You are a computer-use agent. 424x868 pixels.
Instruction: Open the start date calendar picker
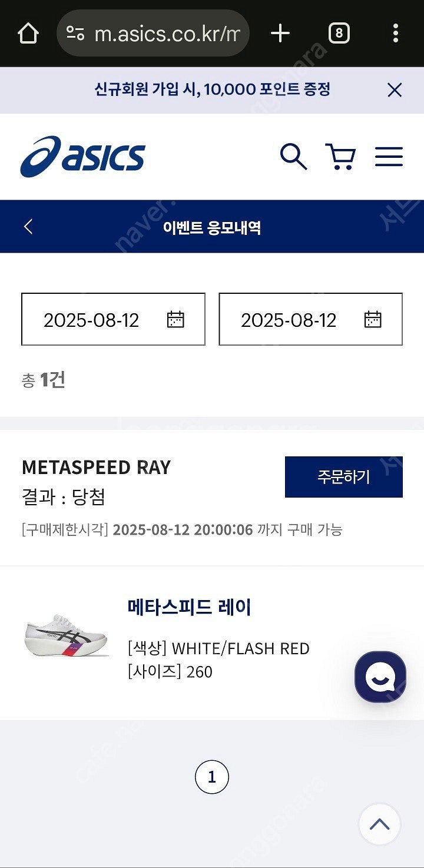click(175, 319)
